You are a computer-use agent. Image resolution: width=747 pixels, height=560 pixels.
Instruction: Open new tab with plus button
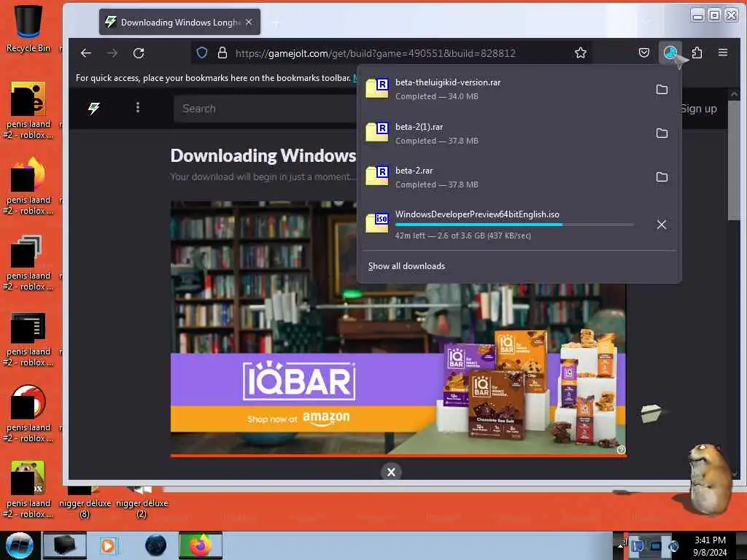click(x=276, y=22)
